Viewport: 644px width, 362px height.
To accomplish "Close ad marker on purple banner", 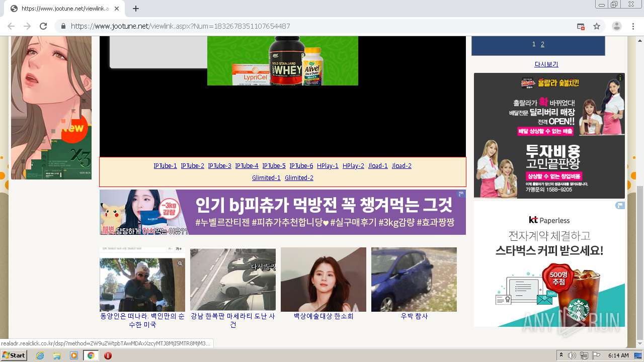I will (461, 194).
